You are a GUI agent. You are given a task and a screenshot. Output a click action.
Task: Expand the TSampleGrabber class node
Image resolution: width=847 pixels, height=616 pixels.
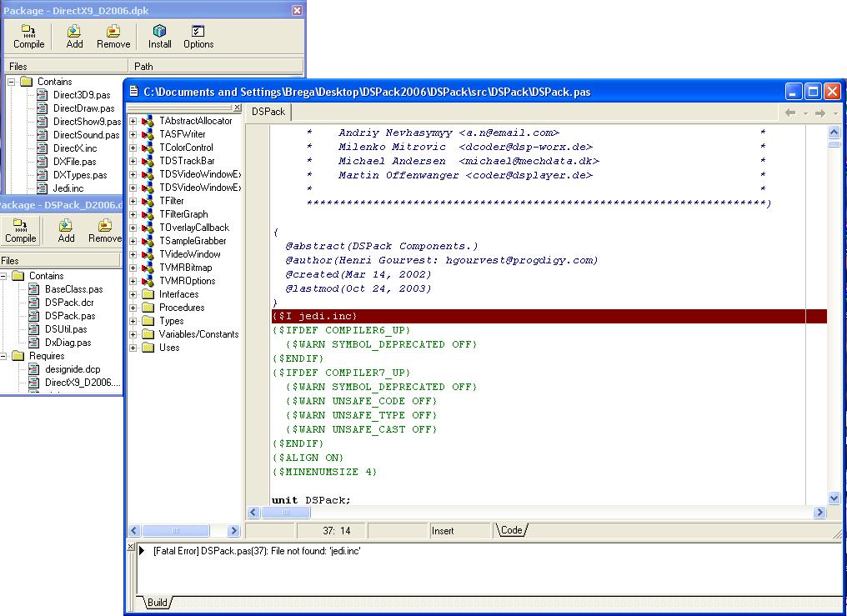[x=133, y=241]
